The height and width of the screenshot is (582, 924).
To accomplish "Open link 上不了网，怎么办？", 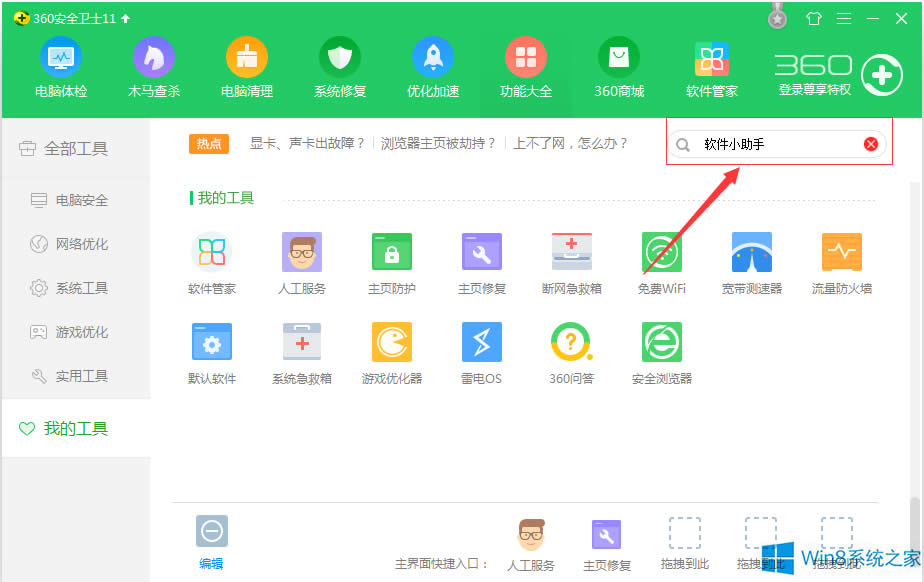I will 570,143.
